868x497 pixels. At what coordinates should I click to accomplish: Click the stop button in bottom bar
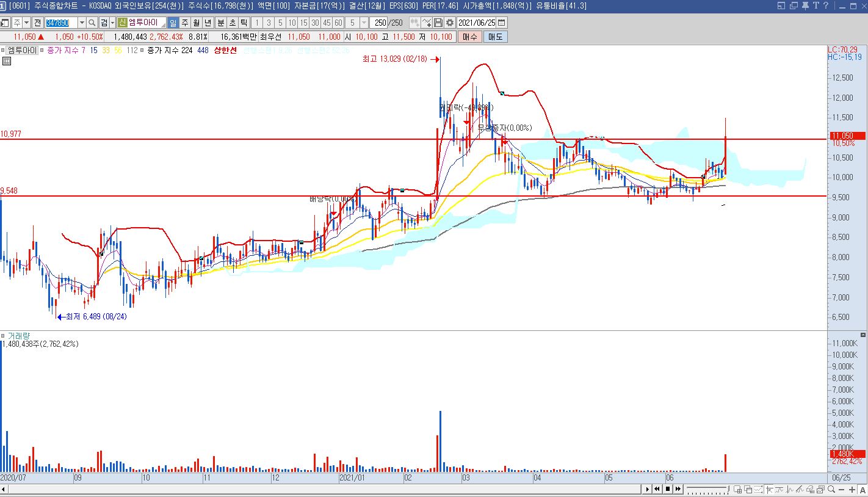tap(668, 489)
